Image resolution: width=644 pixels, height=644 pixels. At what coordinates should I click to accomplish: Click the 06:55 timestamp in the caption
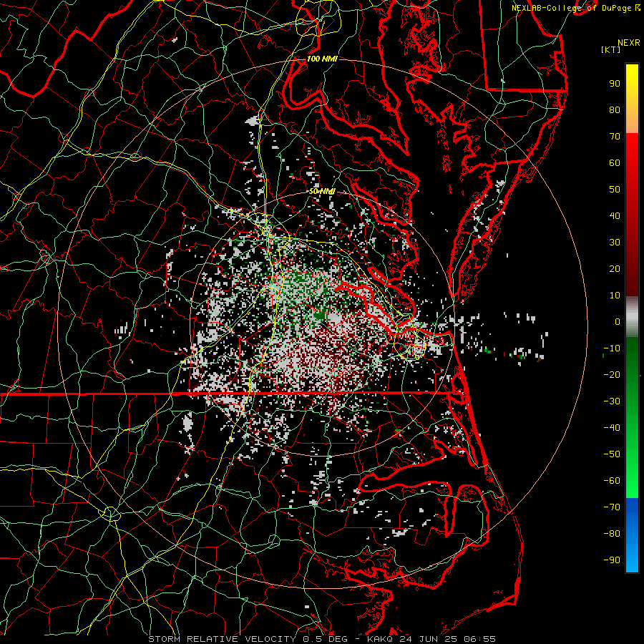pyautogui.click(x=479, y=639)
